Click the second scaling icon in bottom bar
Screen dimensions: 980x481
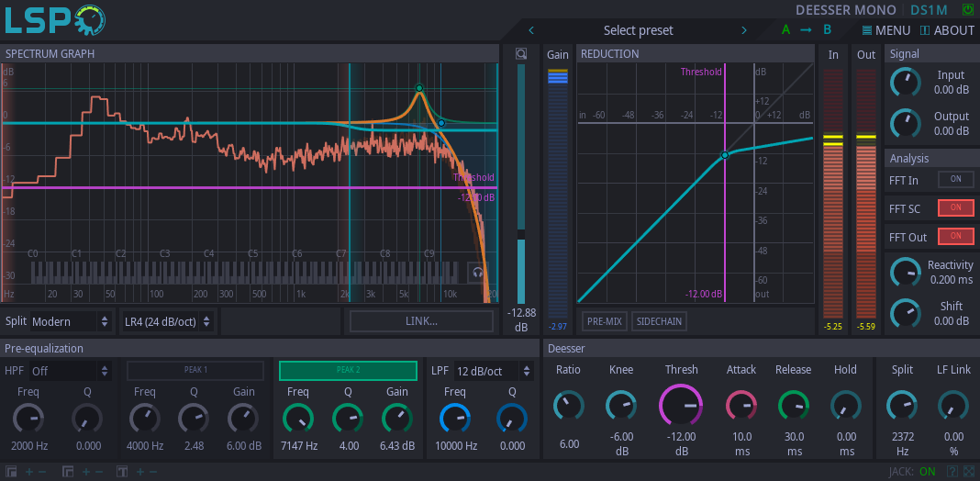(x=68, y=472)
